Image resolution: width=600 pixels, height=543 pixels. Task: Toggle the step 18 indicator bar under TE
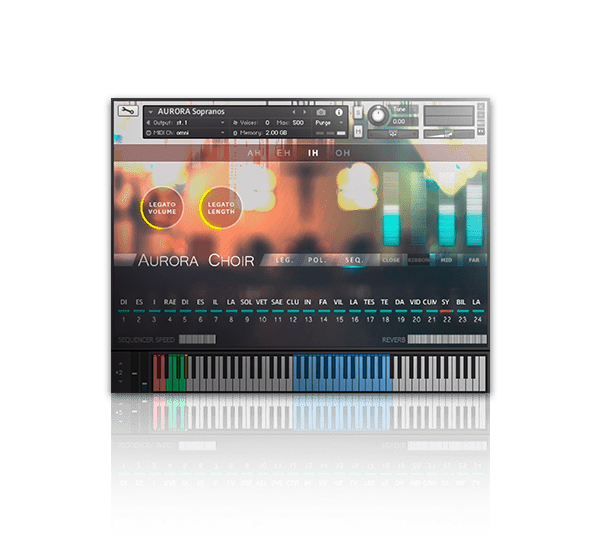click(x=385, y=311)
